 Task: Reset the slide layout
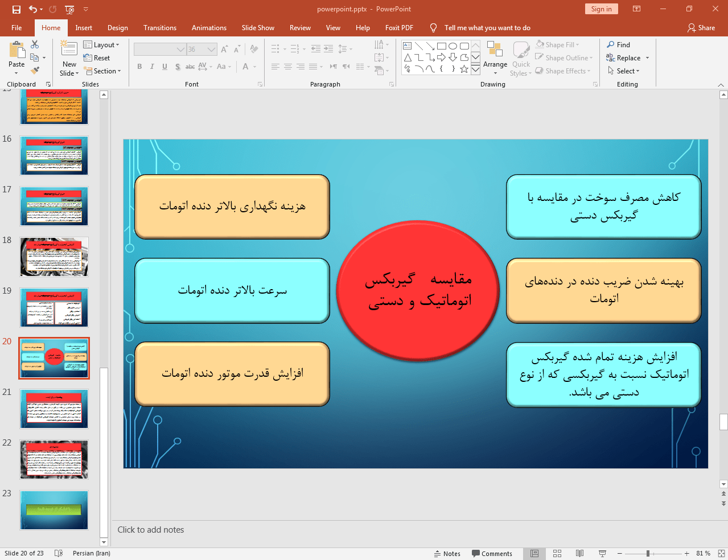point(97,58)
